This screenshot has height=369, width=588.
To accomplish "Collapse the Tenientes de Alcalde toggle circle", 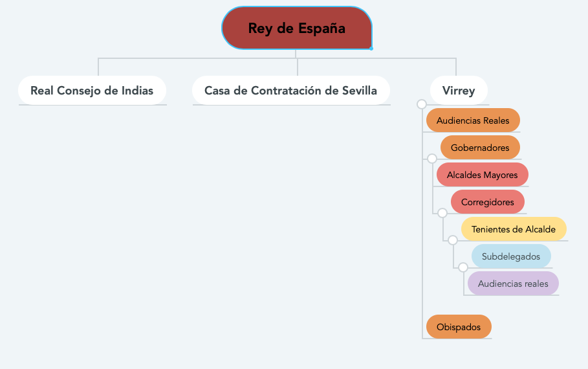I will tap(453, 240).
